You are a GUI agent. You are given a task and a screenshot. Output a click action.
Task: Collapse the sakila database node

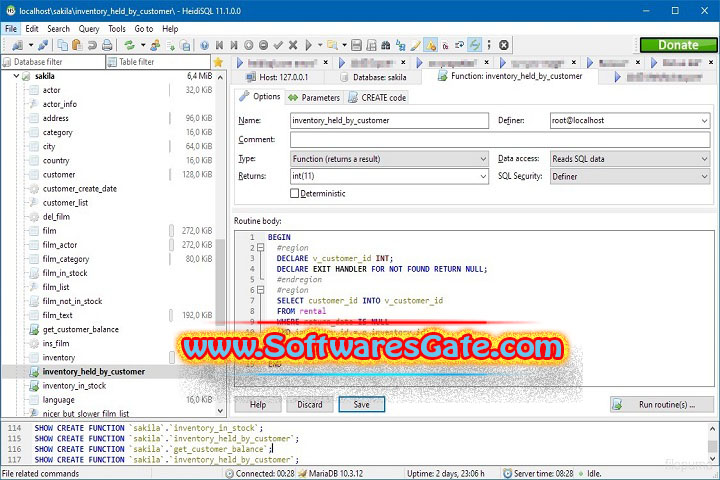pos(16,76)
